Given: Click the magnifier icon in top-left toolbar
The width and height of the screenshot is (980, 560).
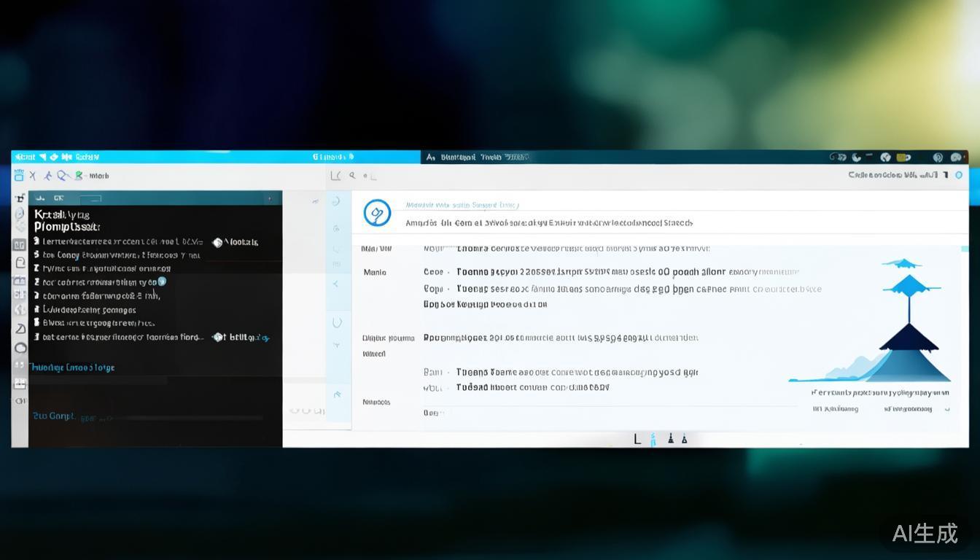Looking at the screenshot, I should pyautogui.click(x=63, y=176).
